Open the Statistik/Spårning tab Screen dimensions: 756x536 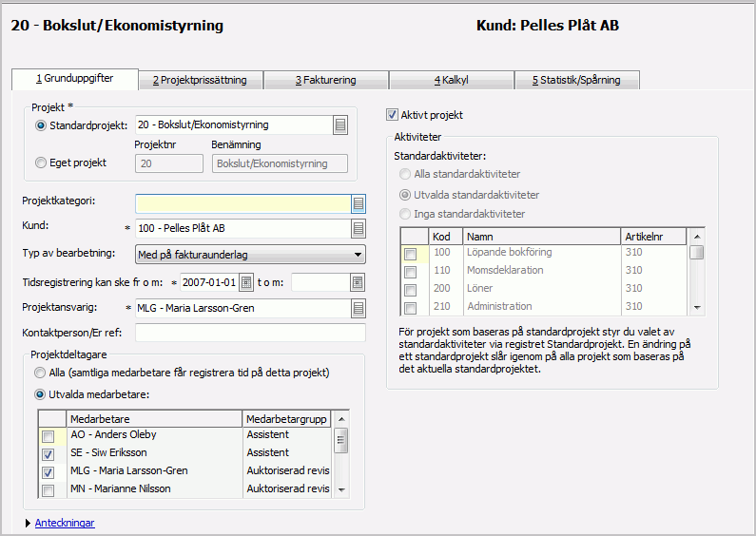576,80
